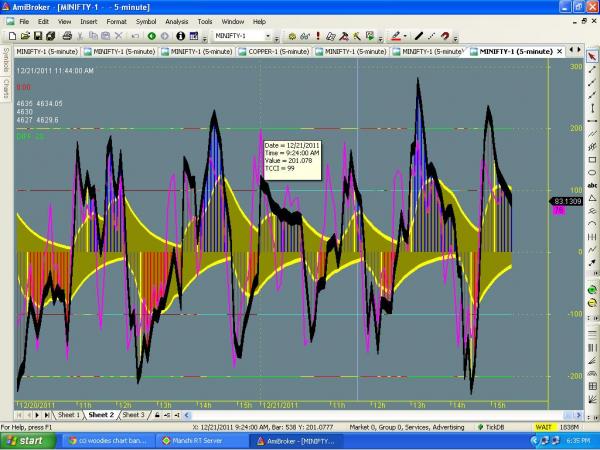600x450 pixels.
Task: Switch to the Sheet 3 tab
Action: tap(133, 415)
